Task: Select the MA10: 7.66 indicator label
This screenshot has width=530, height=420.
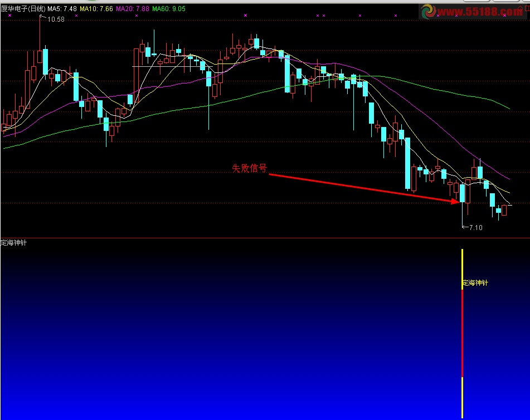Action: click(x=96, y=9)
